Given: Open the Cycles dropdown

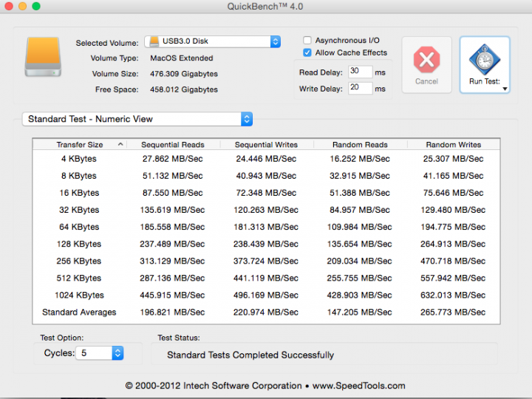Looking at the screenshot, I should (x=117, y=353).
